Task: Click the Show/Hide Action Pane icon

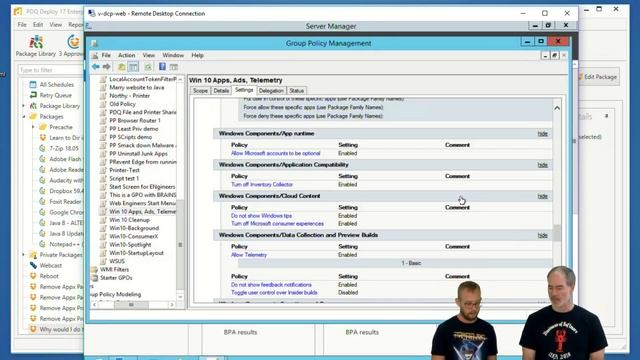Action: point(173,67)
